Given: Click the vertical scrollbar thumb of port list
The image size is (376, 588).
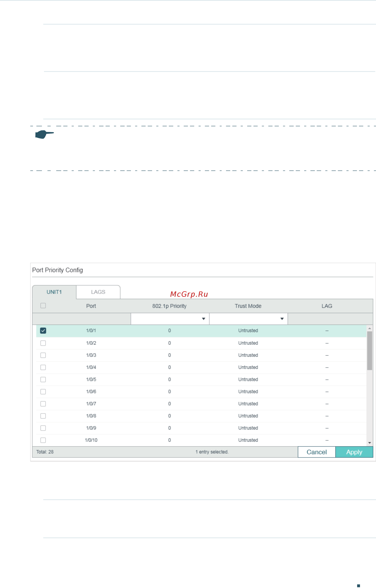Looking at the screenshot, I should 370,351.
